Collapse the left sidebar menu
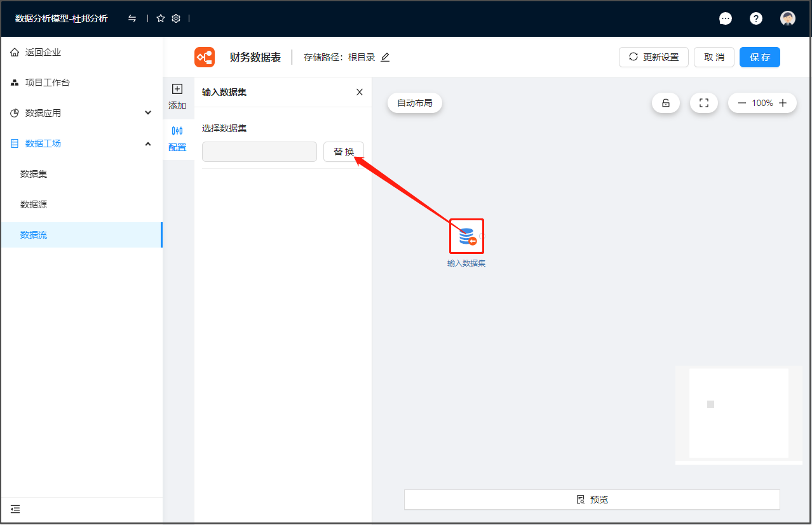 pyautogui.click(x=15, y=508)
